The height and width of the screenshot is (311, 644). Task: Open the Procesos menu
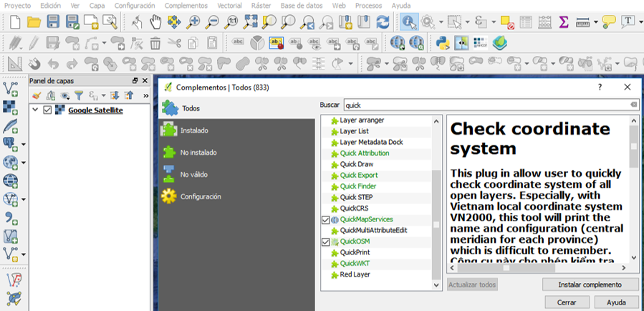point(368,6)
